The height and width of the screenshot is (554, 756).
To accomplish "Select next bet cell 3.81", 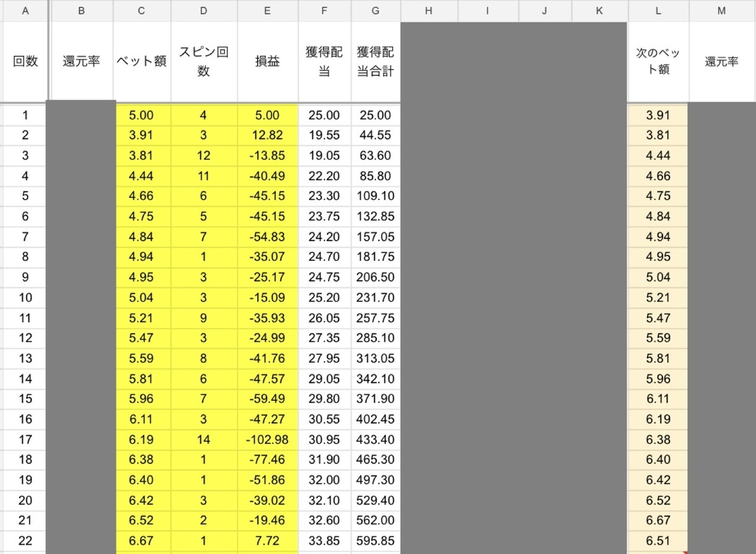I will [x=658, y=135].
